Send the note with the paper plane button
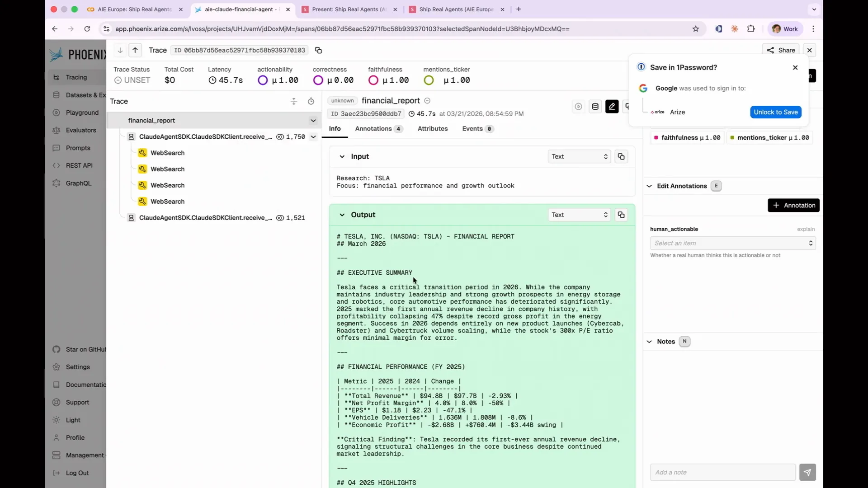Image resolution: width=868 pixels, height=488 pixels. (807, 472)
